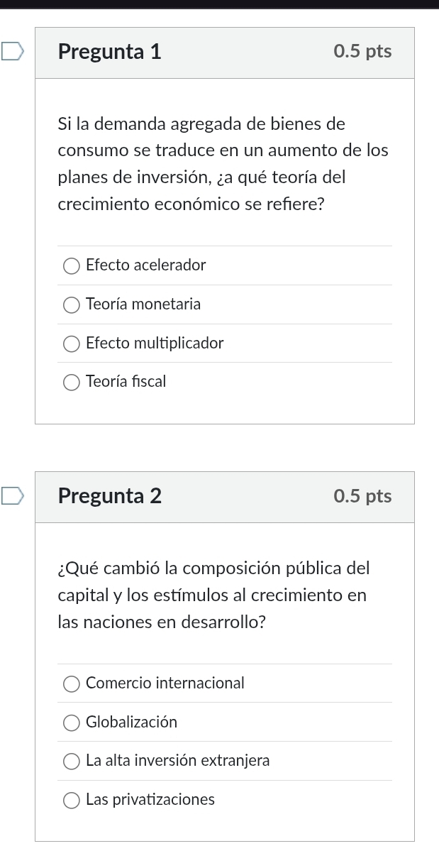Mark the Teoría fiscal radio button
Viewport: 439px width, 868px height.
pos(72,383)
